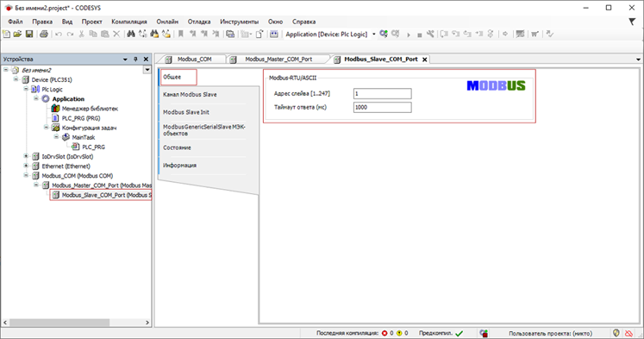Open a project with the folder icon

17,35
